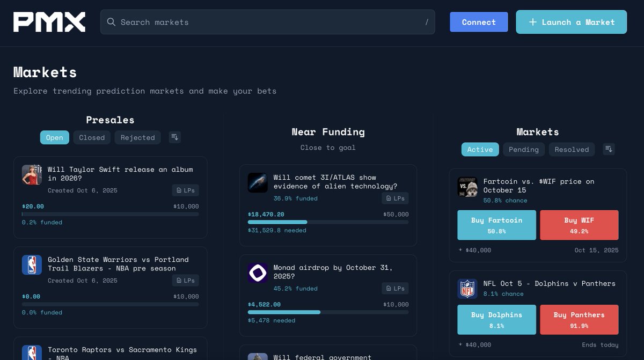
Task: Click the Ends today label
Action: [x=600, y=345]
